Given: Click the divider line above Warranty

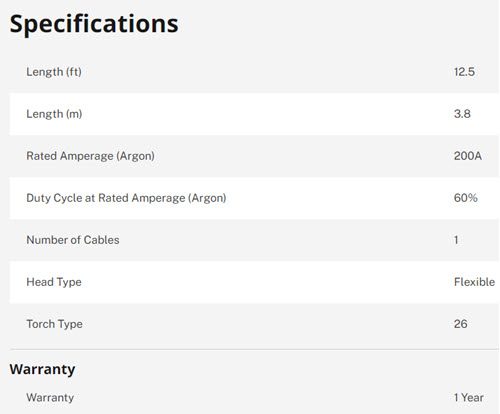Looking at the screenshot, I should 255,349.
